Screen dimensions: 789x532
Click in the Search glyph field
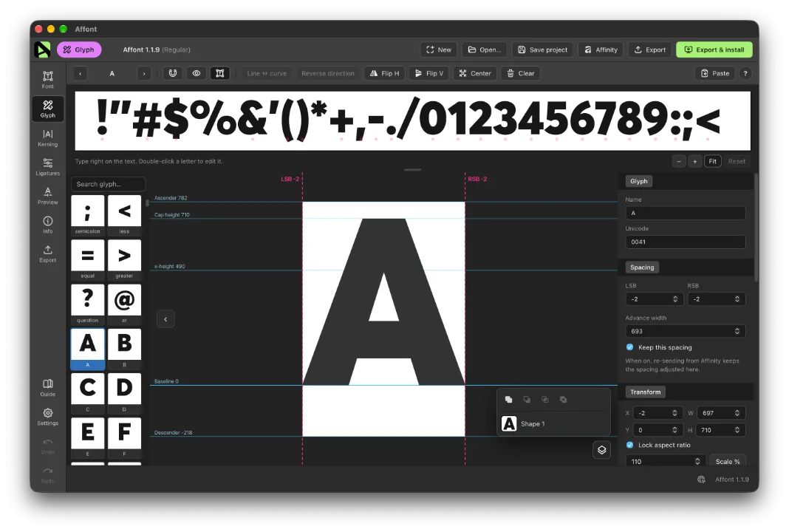click(x=108, y=184)
